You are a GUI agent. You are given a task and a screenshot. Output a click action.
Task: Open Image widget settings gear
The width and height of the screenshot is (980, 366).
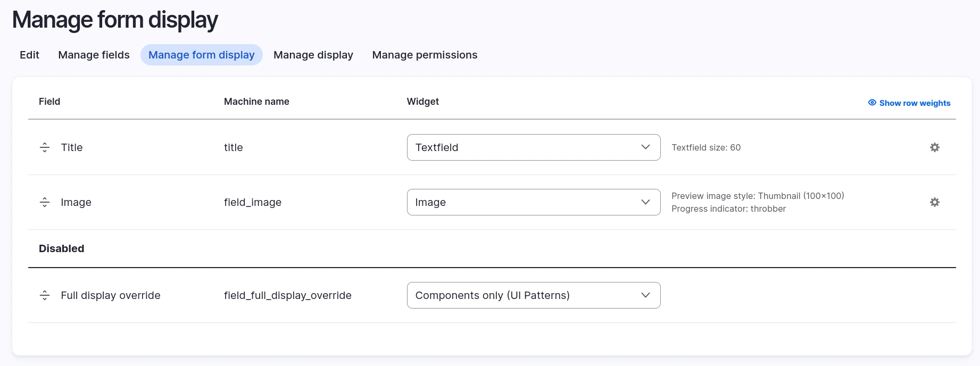pos(934,202)
